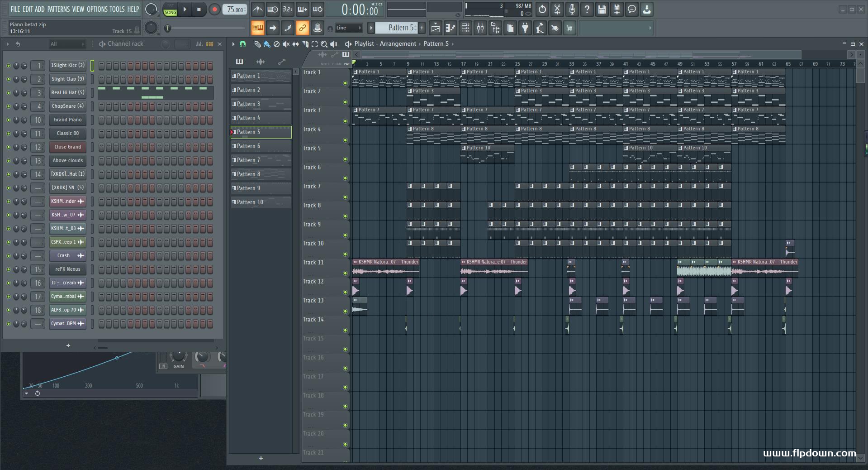Open the Playlist options menu arrow
868x470 pixels.
click(233, 44)
